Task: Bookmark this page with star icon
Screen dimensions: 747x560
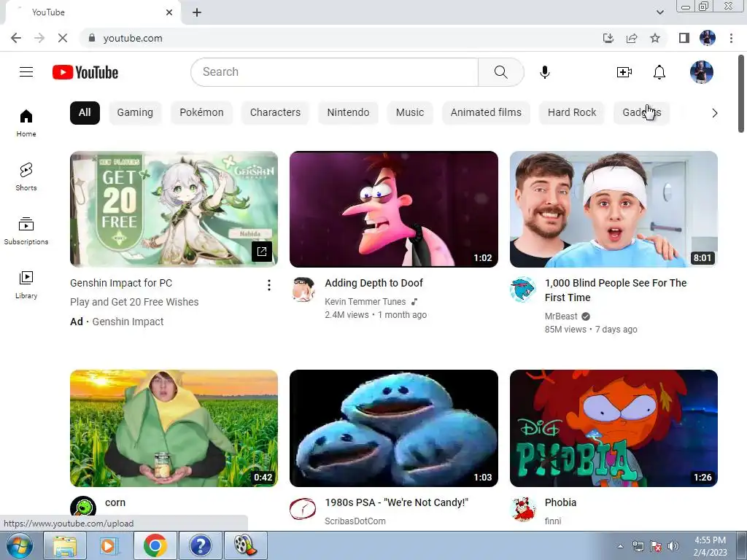Action: 655,38
